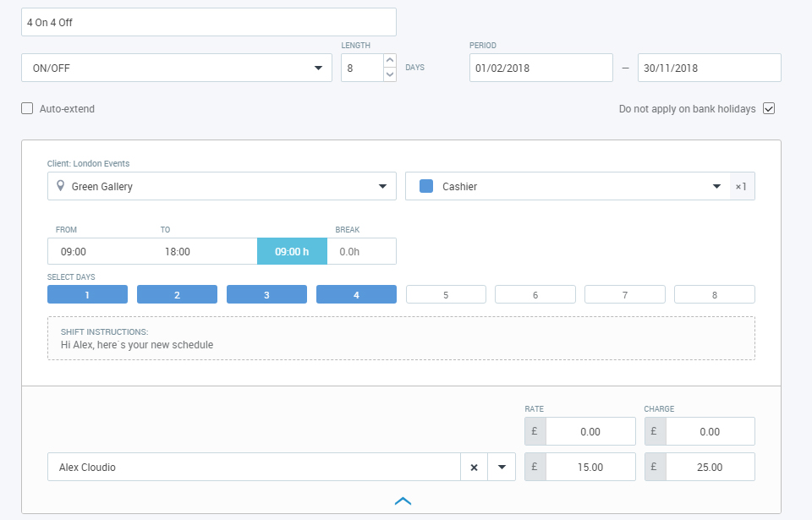Click the blue Cashier color swatch
This screenshot has width=812, height=520.
coord(426,186)
